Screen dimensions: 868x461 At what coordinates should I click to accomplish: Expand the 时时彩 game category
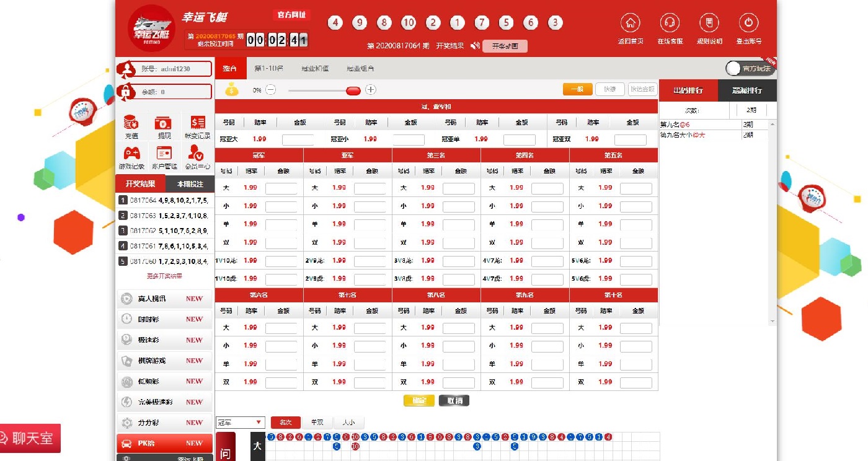164,319
